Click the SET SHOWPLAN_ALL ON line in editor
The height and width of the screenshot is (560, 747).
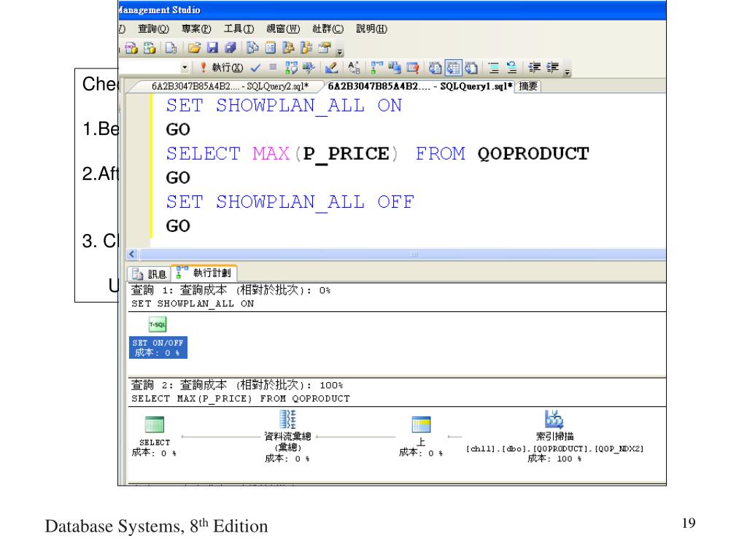pyautogui.click(x=284, y=106)
